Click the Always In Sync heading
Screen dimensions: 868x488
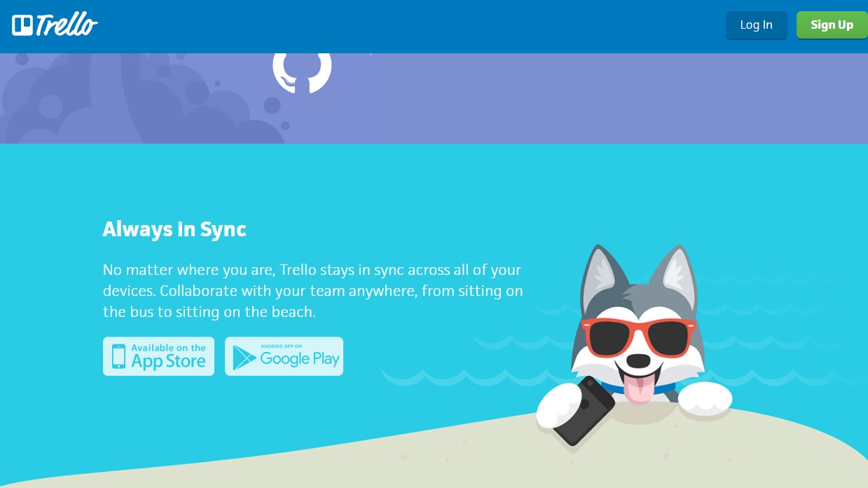click(x=174, y=229)
